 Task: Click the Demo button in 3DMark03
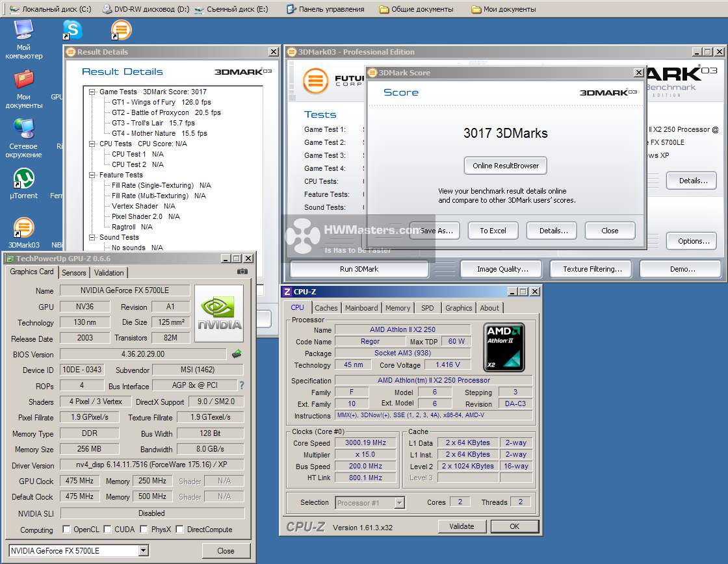coord(681,269)
